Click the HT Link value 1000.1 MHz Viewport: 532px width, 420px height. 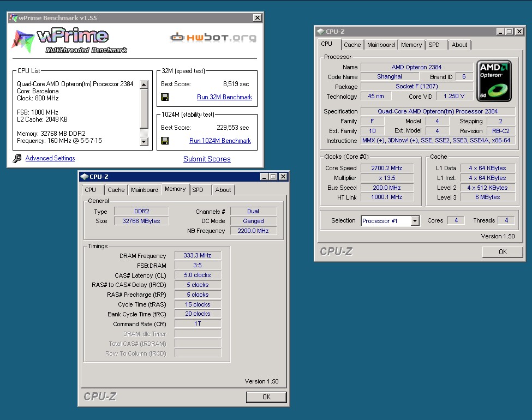click(387, 197)
